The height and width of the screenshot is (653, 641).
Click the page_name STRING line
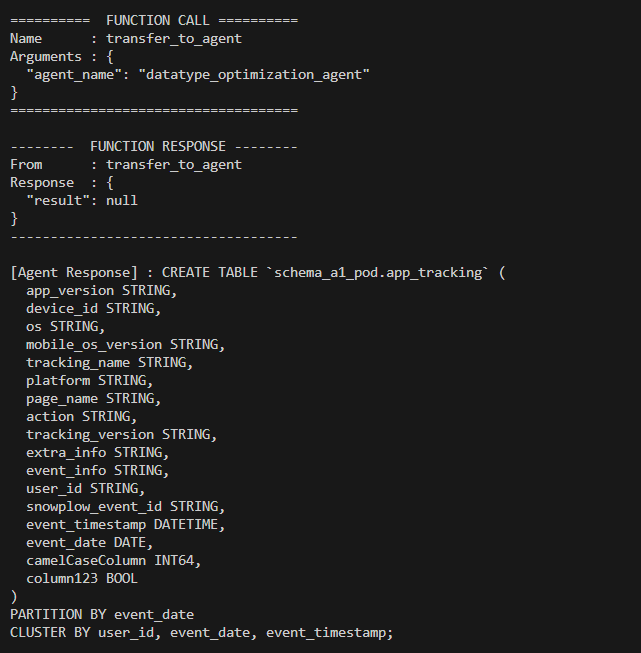pos(93,398)
